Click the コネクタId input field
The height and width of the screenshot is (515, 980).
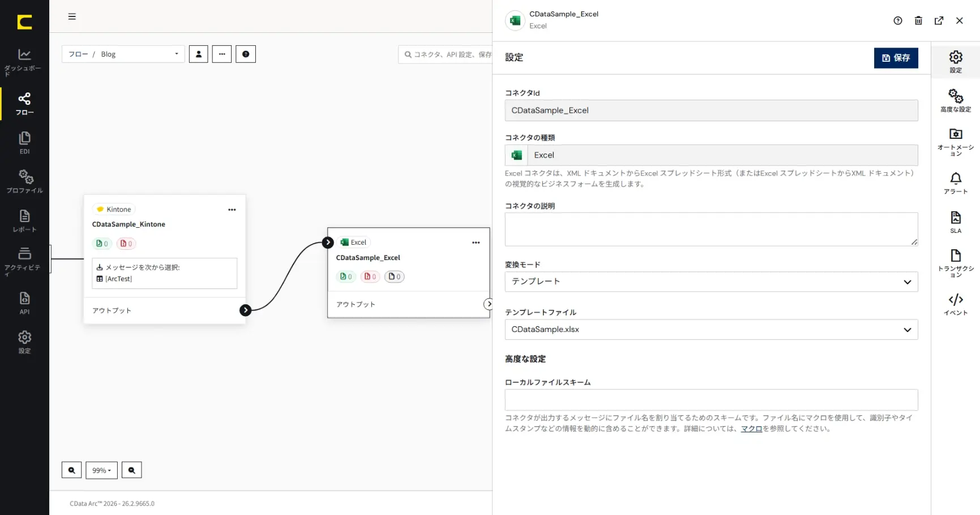711,110
